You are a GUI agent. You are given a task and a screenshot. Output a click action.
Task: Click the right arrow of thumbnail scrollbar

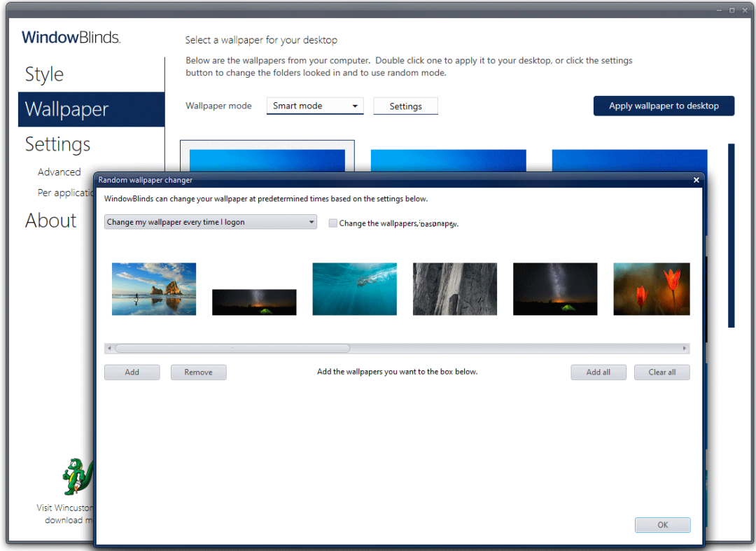(684, 348)
